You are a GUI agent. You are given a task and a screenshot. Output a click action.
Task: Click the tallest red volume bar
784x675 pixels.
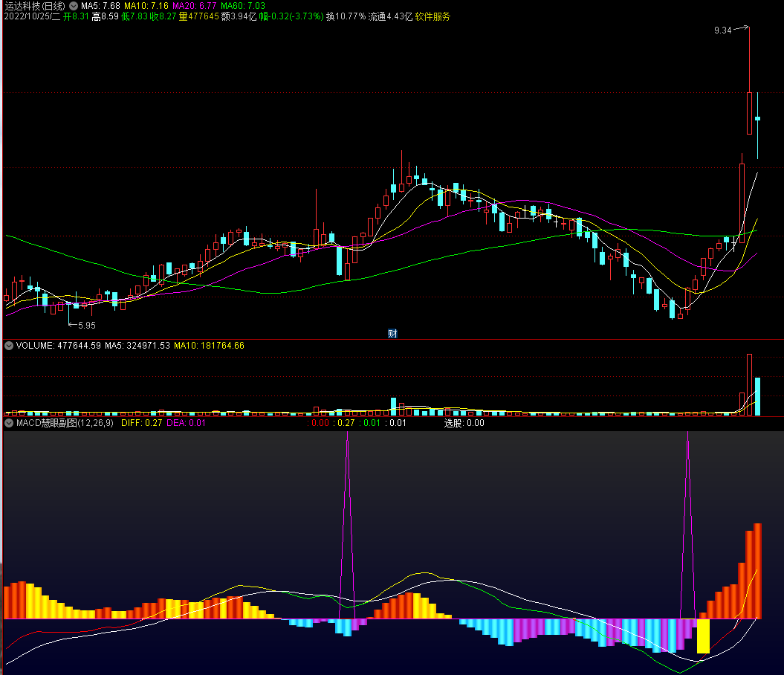(749, 384)
